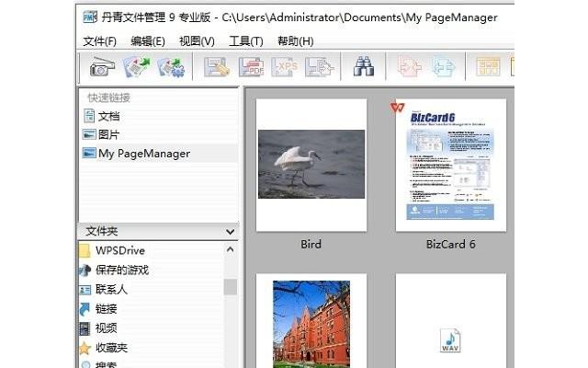Image resolution: width=588 pixels, height=368 pixels.
Task: Click the 视频 film strip icon
Action: pos(85,328)
